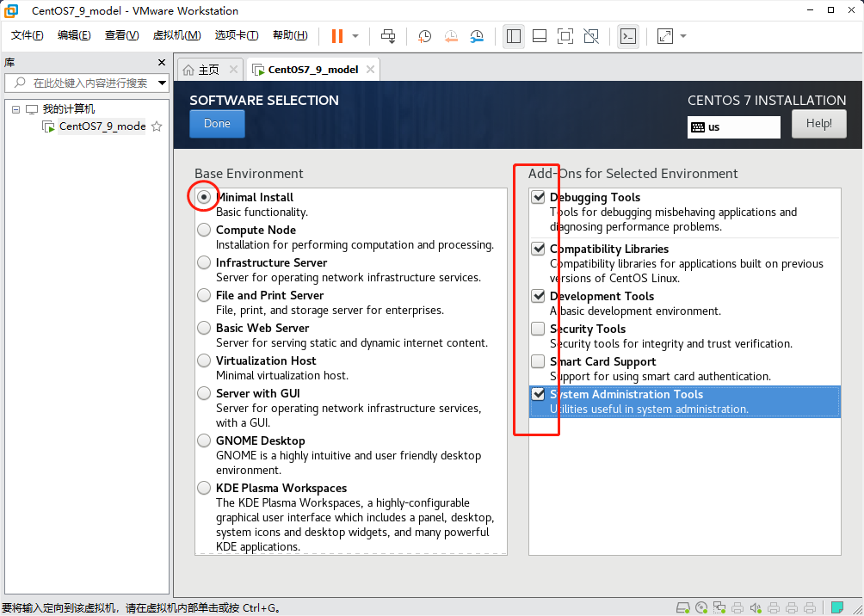Open the 虚拟机(M) menu

click(x=177, y=36)
